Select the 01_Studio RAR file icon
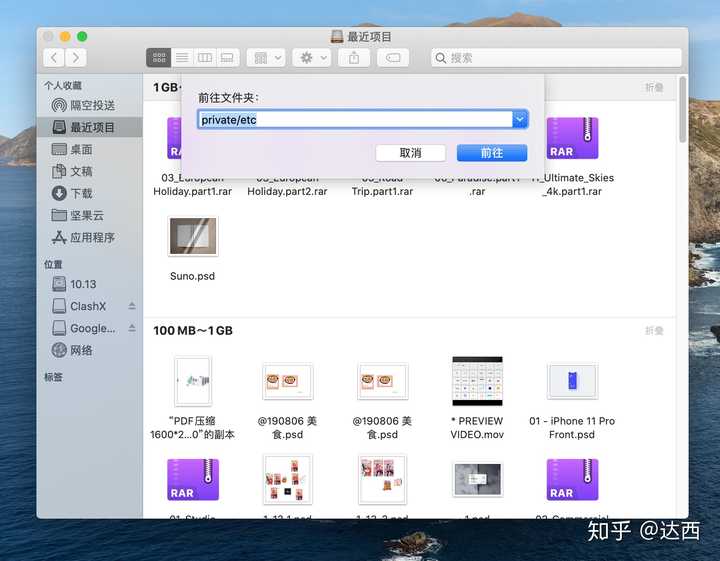The width and height of the screenshot is (720, 561). [x=193, y=479]
